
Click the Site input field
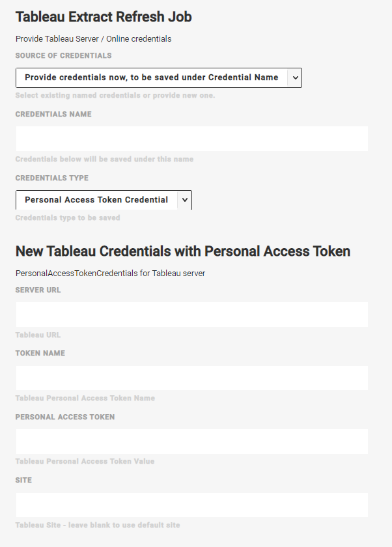pyautogui.click(x=191, y=505)
